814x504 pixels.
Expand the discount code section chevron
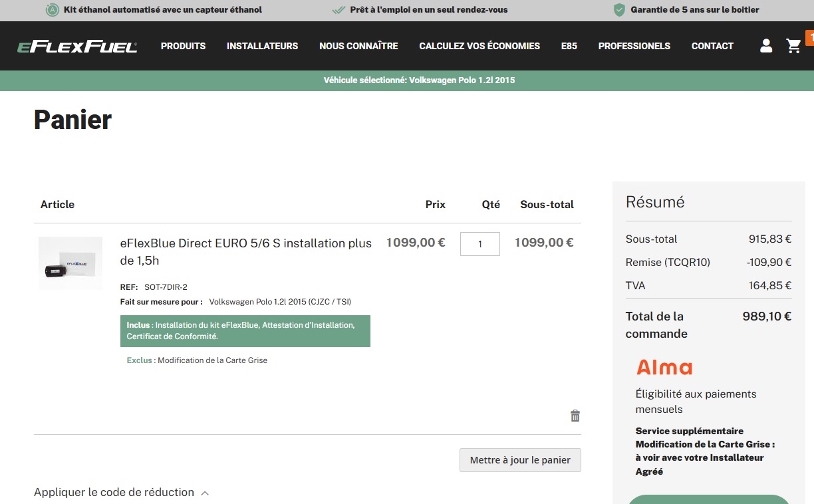point(205,493)
